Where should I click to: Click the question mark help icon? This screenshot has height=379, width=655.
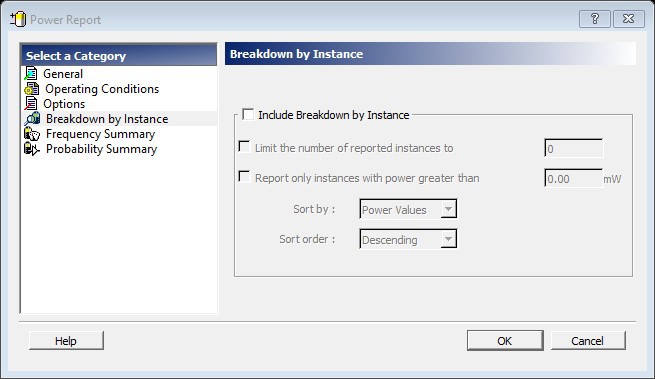pyautogui.click(x=594, y=19)
